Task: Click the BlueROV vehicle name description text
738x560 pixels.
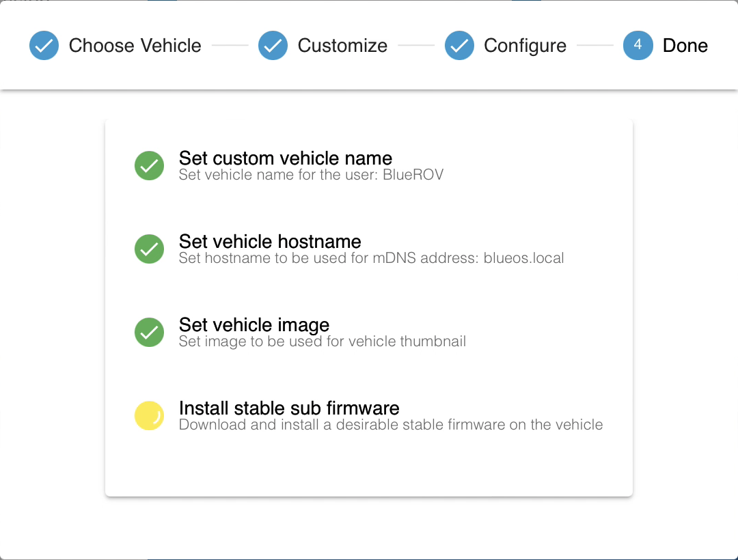Action: 311,175
